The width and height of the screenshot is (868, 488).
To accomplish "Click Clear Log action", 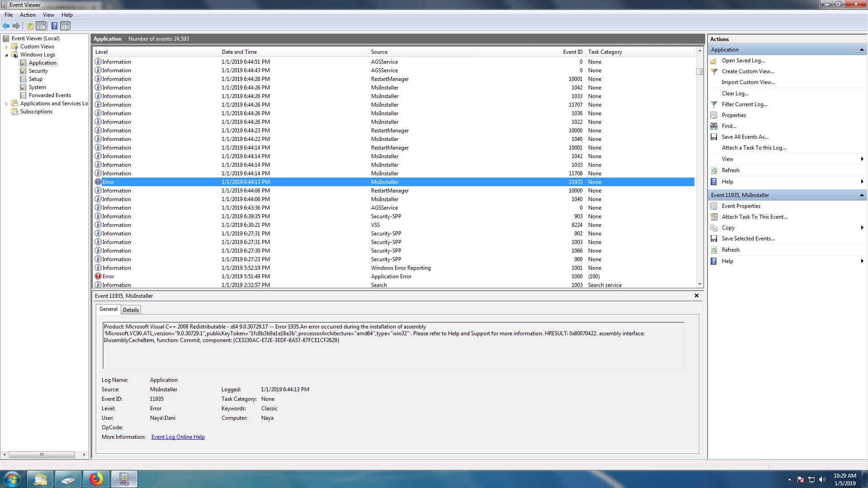I will (735, 94).
